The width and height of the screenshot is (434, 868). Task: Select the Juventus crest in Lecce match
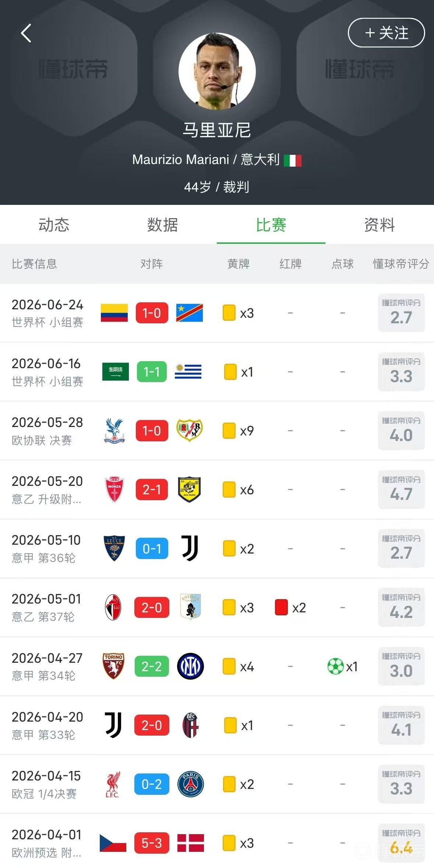190,548
